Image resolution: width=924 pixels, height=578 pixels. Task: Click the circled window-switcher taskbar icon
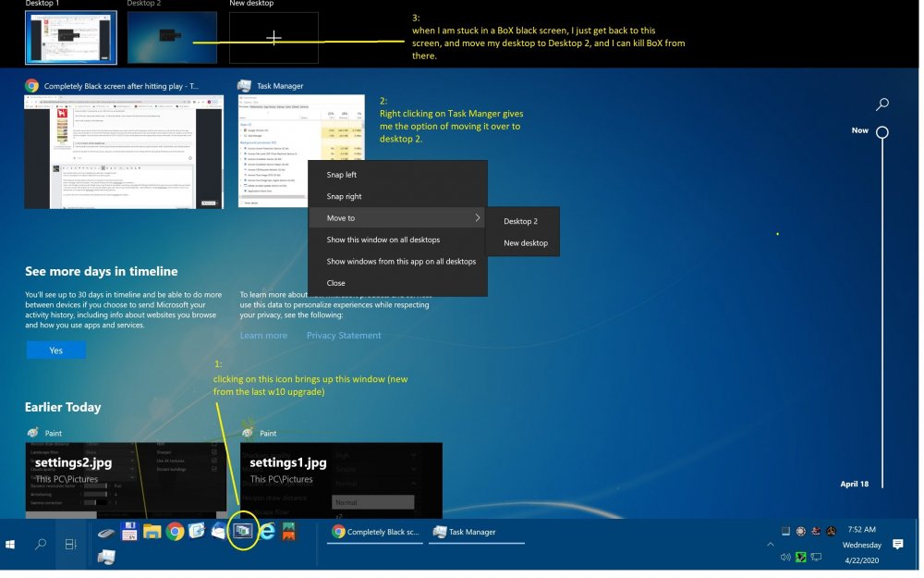243,534
